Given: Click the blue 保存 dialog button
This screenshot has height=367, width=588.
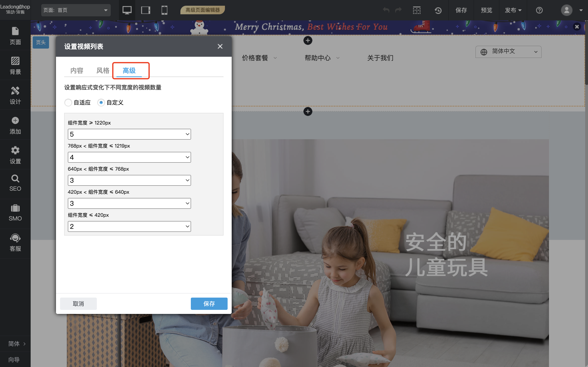Looking at the screenshot, I should [x=209, y=303].
